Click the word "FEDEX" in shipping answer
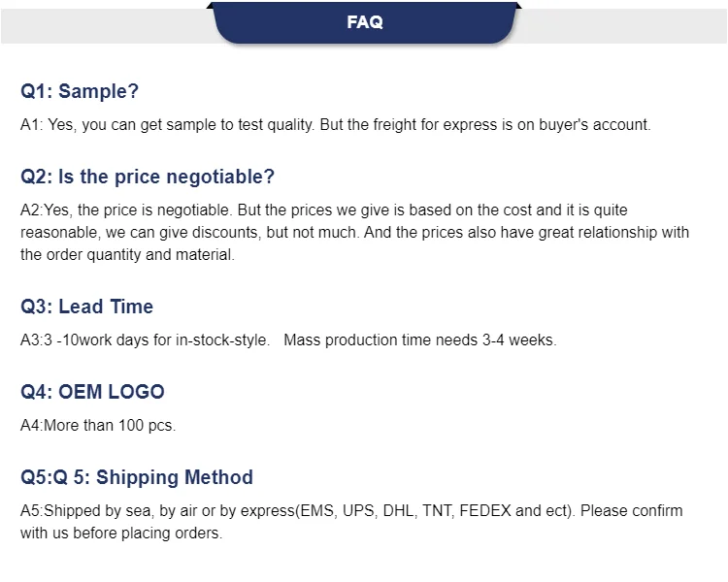The image size is (728, 582). point(485,510)
